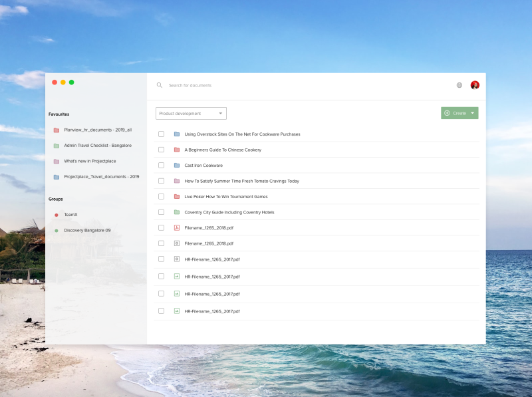The height and width of the screenshot is (397, 532).
Task: Click the plus icon inside the Create button
Action: tap(447, 113)
